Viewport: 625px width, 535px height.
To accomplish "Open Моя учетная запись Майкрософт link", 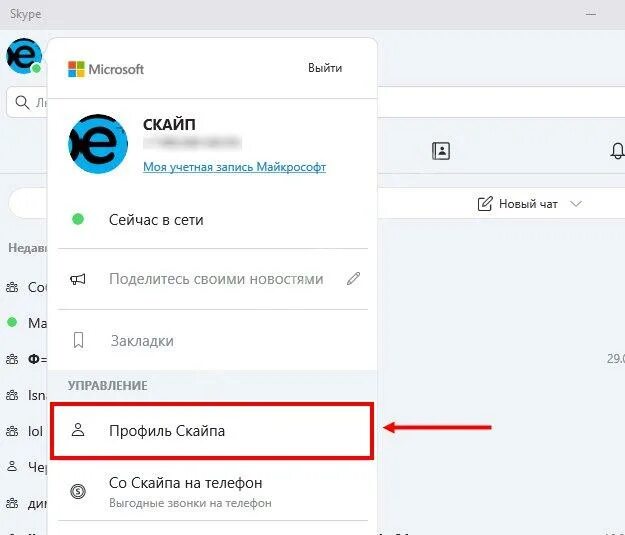I will (x=234, y=167).
